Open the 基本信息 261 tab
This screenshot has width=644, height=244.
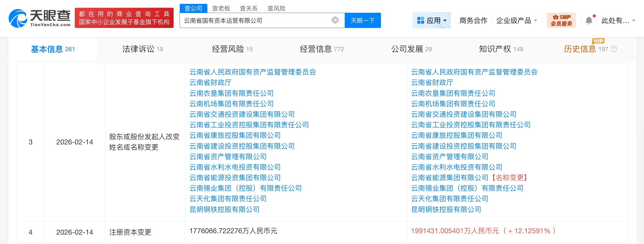pos(53,49)
